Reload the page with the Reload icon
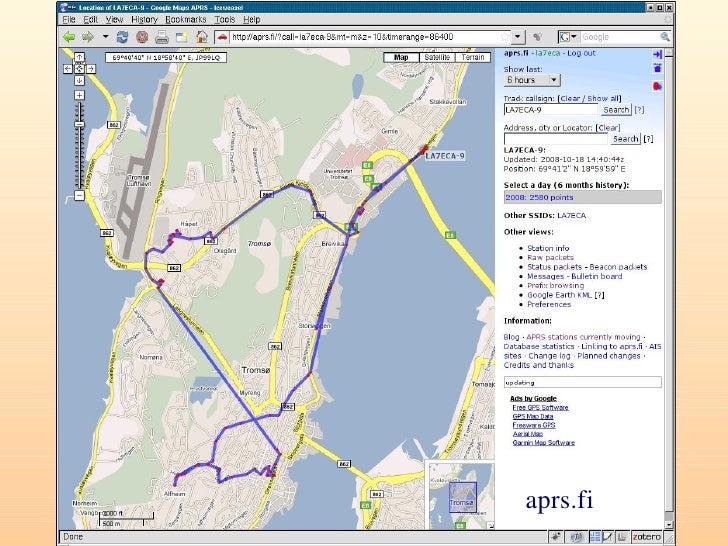This screenshot has height=546, width=728. pos(122,37)
